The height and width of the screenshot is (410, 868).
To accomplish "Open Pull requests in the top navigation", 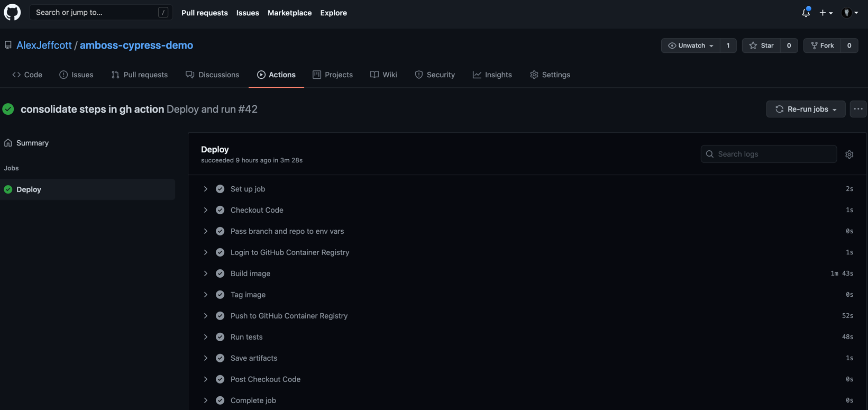I will pos(205,13).
